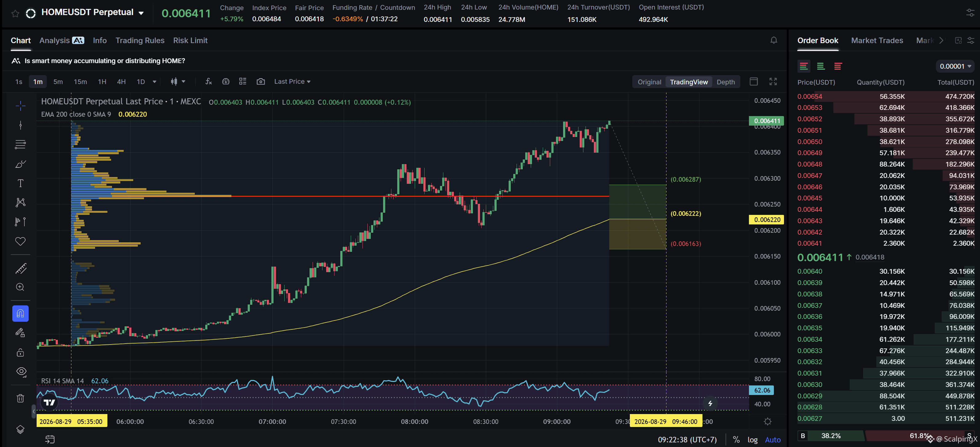This screenshot has width=980, height=447.
Task: Open the heart favorites icons tool
Action: (21, 241)
